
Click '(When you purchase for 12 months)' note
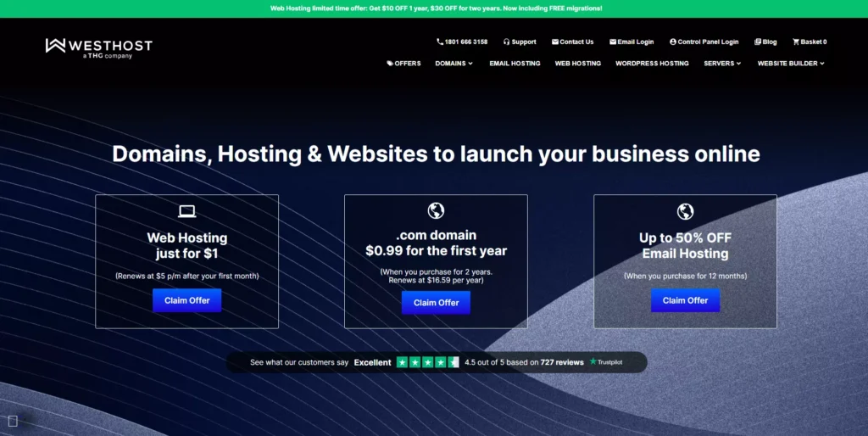(x=685, y=276)
